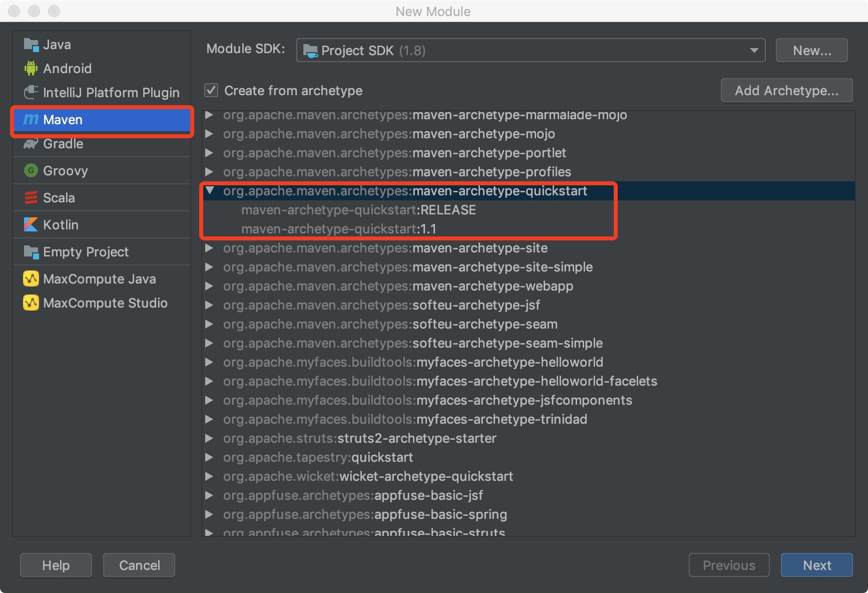868x593 pixels.
Task: Expand the appfuse-basic-jsf node
Action: (x=209, y=495)
